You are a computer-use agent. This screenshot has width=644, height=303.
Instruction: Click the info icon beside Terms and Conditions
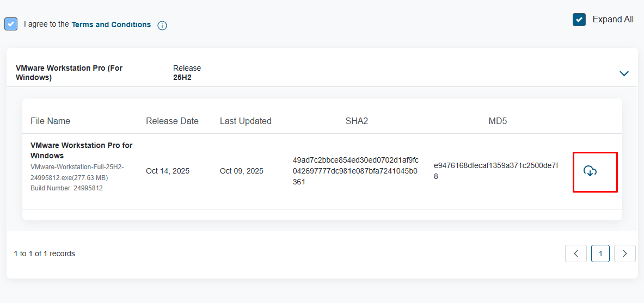[162, 26]
